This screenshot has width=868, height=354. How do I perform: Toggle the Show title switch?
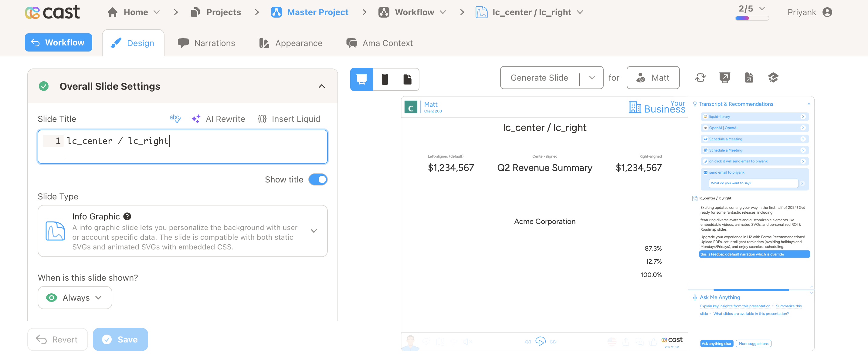coord(318,179)
